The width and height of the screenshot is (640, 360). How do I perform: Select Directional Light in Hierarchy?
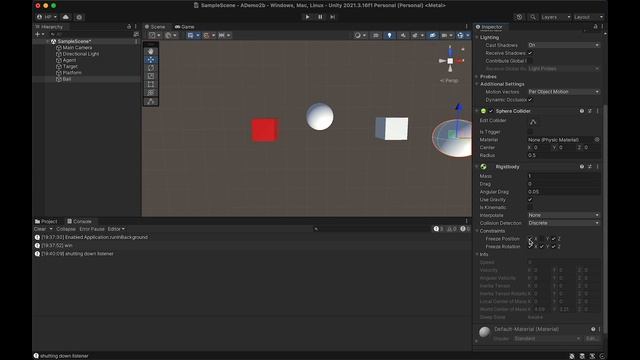tap(80, 54)
